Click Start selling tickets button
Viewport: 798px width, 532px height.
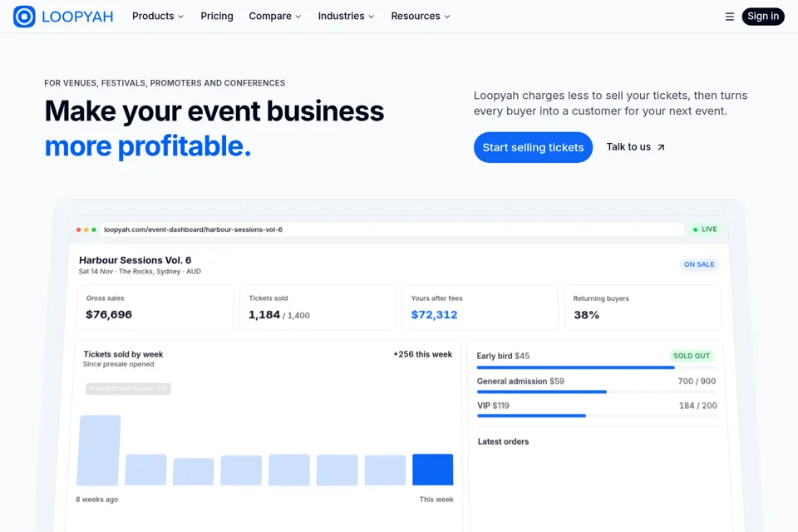click(x=533, y=148)
